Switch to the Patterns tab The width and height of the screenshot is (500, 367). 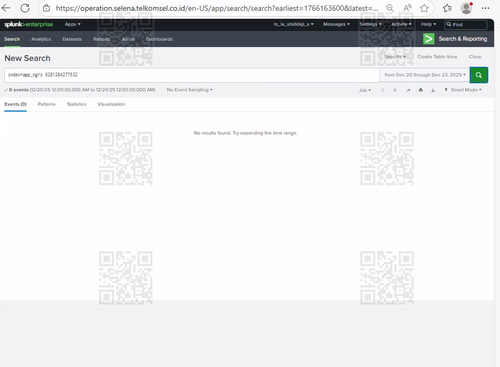tap(47, 104)
